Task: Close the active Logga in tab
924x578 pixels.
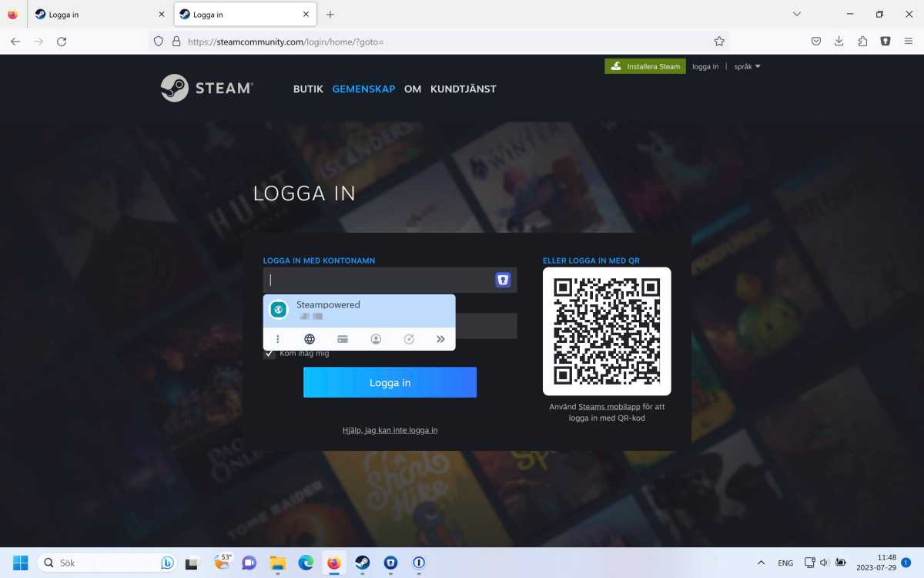Action: point(306,14)
